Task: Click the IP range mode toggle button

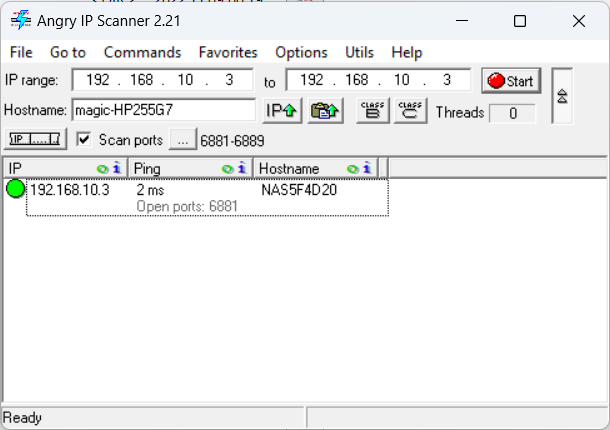Action: 35,139
